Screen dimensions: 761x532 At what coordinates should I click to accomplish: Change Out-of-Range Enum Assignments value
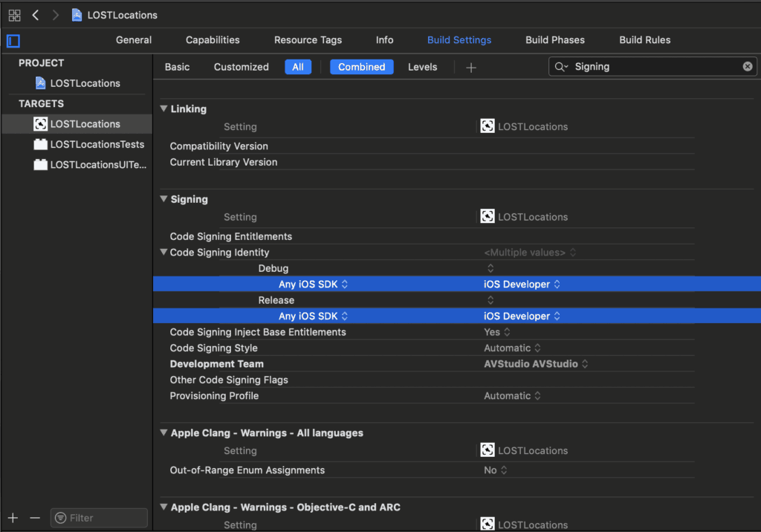(496, 470)
